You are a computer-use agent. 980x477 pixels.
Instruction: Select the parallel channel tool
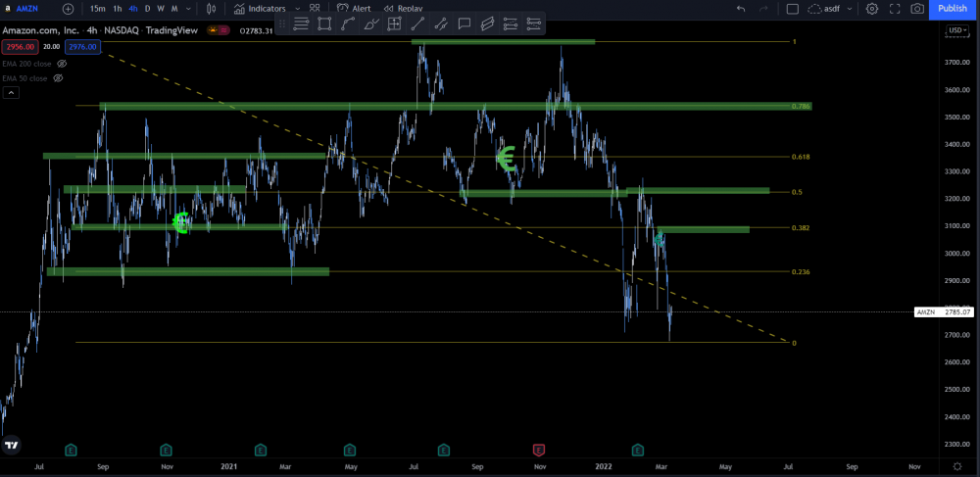tap(487, 24)
